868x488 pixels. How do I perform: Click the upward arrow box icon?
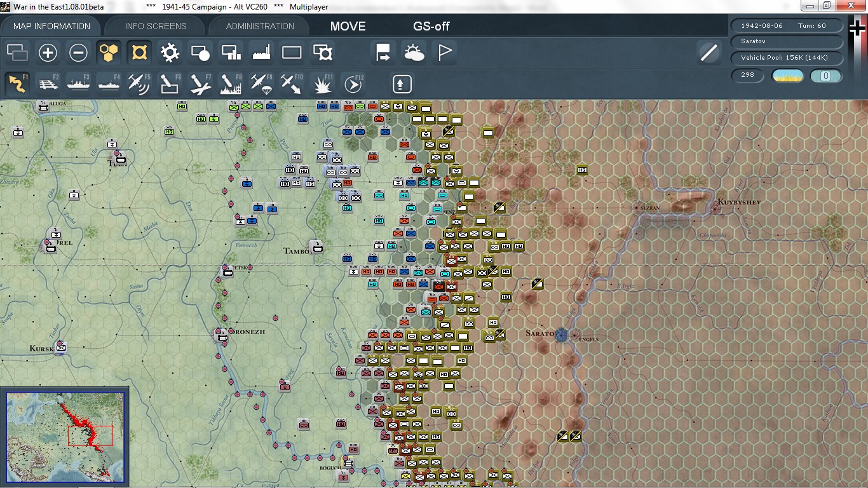click(402, 83)
